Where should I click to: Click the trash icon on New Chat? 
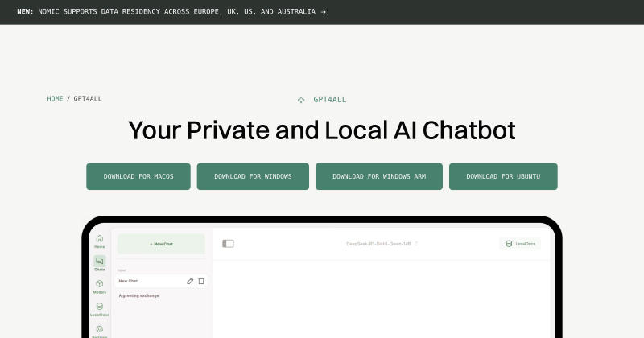(x=201, y=281)
